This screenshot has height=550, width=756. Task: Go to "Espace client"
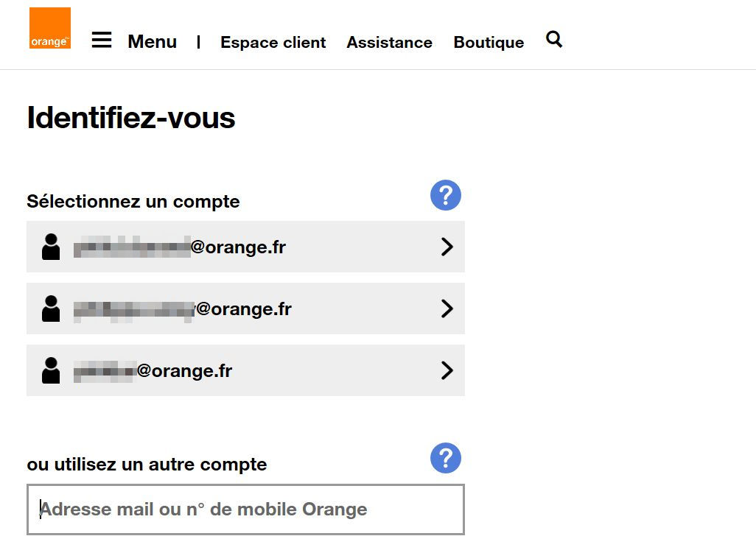[273, 43]
